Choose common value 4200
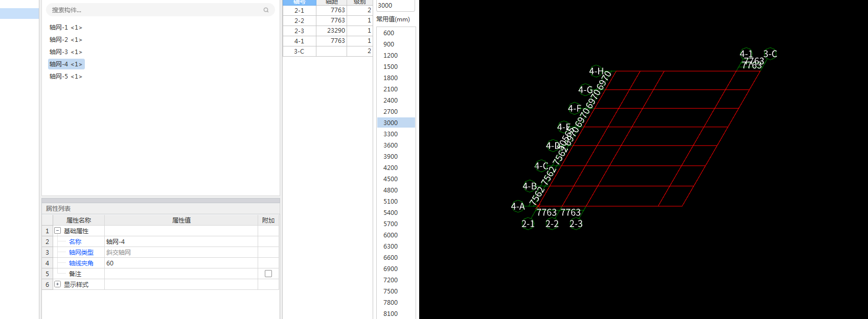Screen dimensions: 868x319 396,168
